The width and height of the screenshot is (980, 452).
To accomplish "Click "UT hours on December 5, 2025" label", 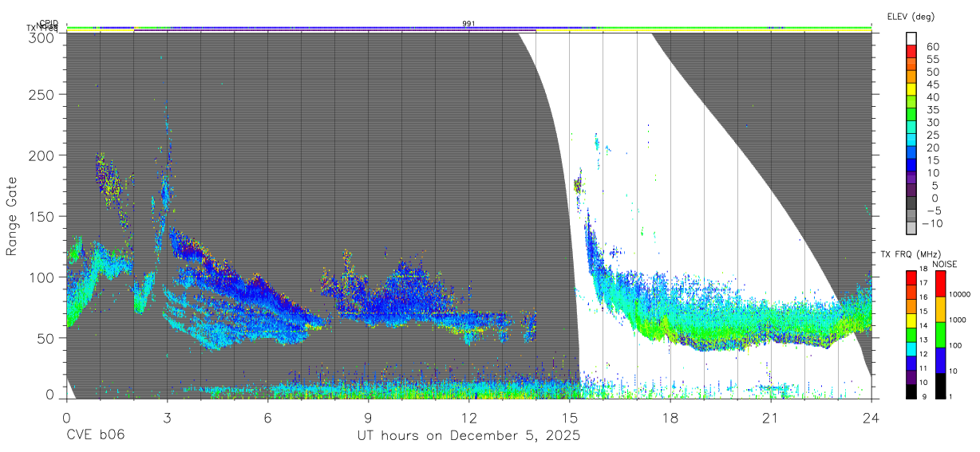I will (x=468, y=437).
